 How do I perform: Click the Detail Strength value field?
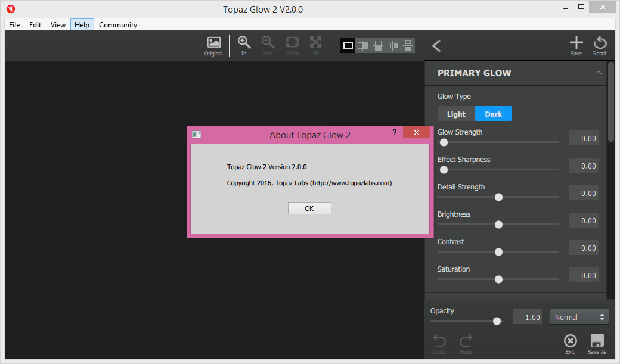click(x=584, y=193)
